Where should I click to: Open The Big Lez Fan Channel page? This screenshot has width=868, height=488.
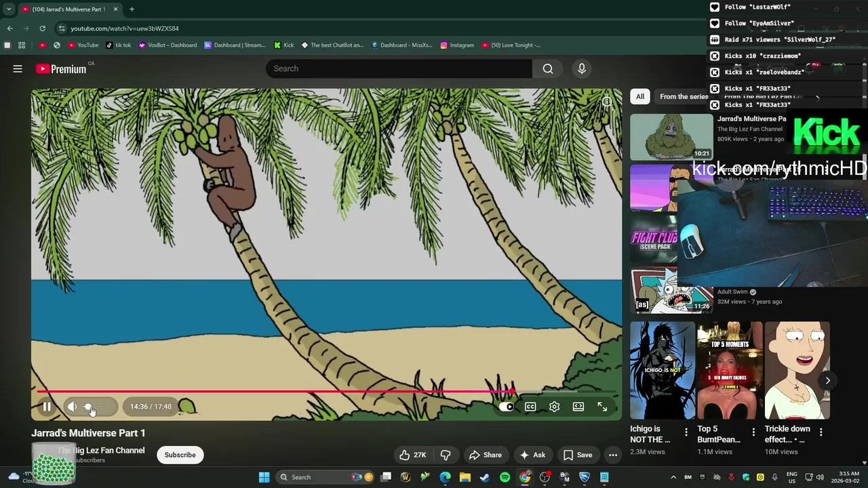coord(101,450)
